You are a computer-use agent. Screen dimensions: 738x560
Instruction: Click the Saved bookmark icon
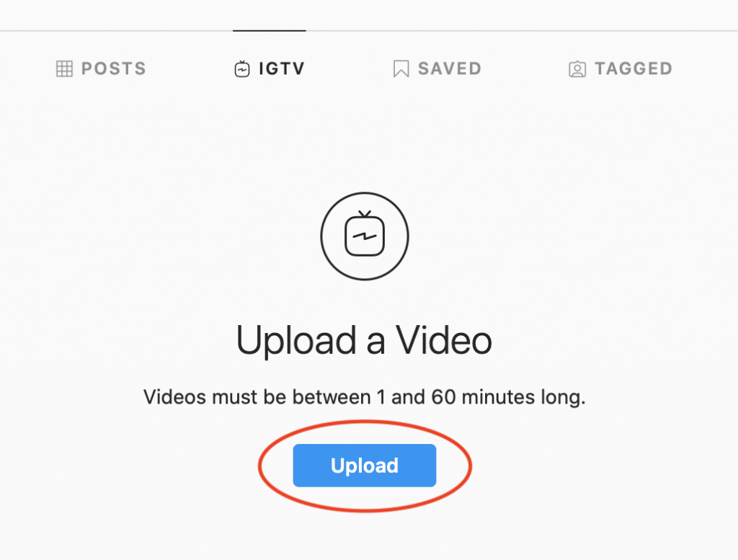pos(401,68)
